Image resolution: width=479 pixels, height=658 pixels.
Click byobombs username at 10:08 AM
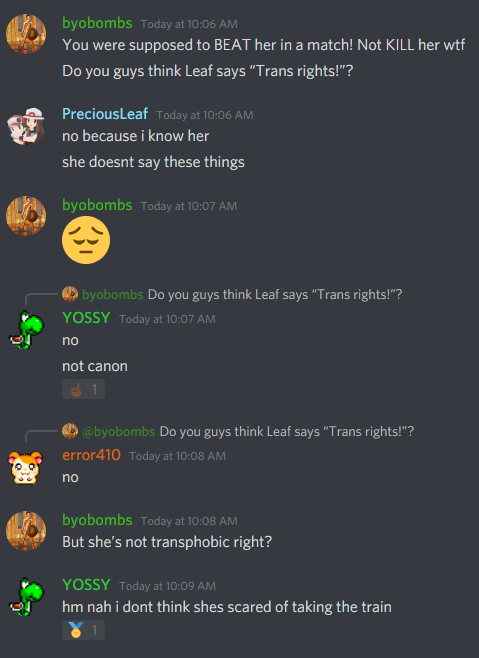point(97,520)
